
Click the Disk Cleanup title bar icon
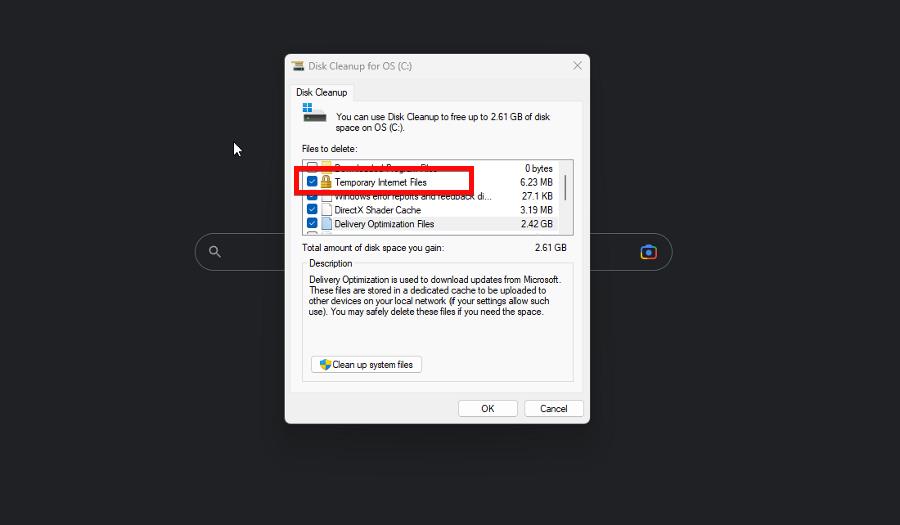tap(297, 66)
